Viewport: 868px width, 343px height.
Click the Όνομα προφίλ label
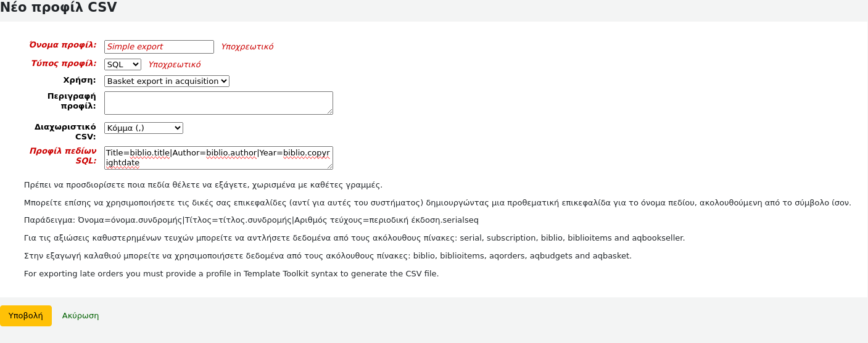63,45
